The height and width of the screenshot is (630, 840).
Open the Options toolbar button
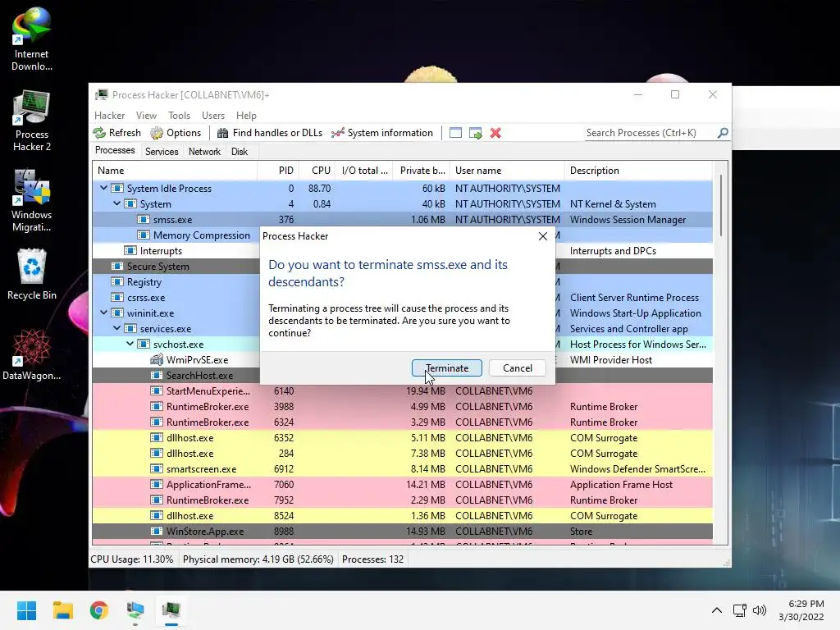(176, 133)
